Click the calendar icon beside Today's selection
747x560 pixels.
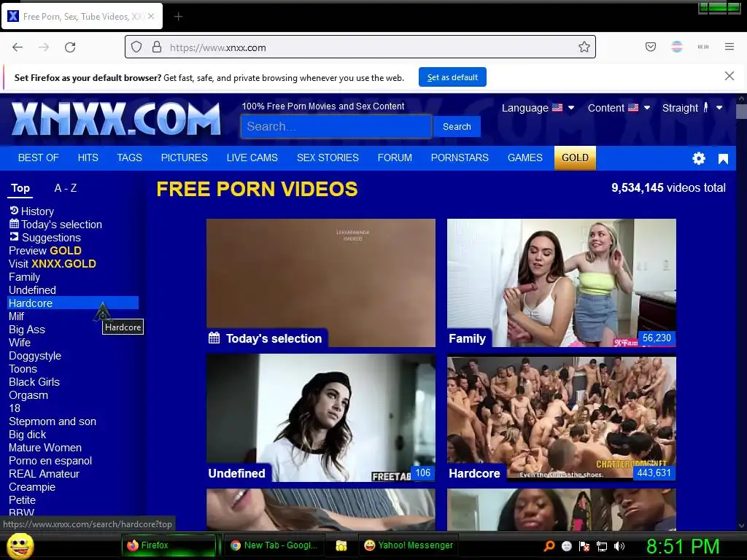point(14,224)
